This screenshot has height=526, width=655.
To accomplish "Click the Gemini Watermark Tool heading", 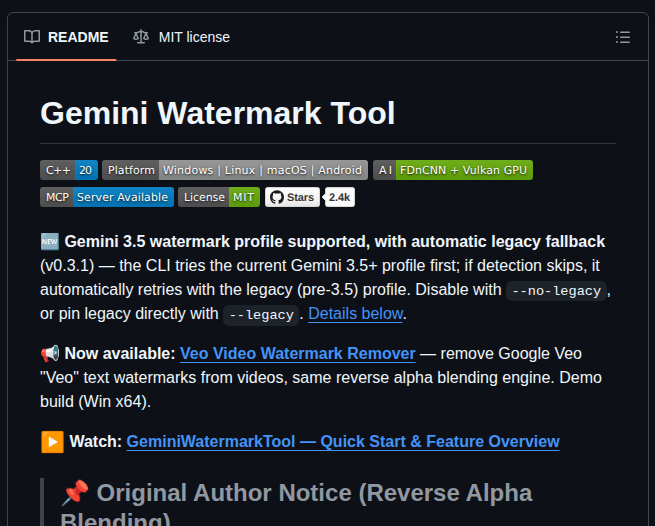I will pyautogui.click(x=217, y=113).
